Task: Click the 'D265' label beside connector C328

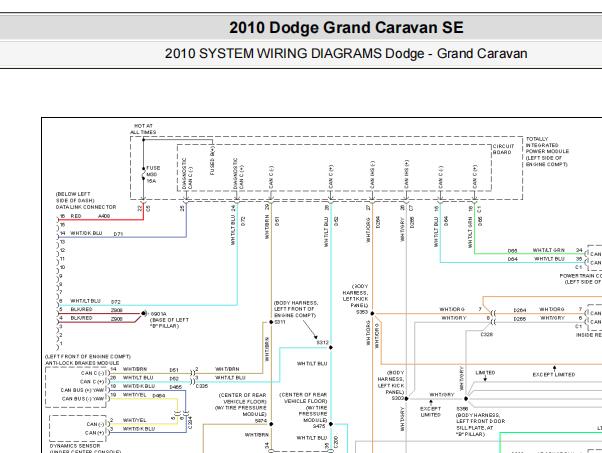Action: (520, 319)
